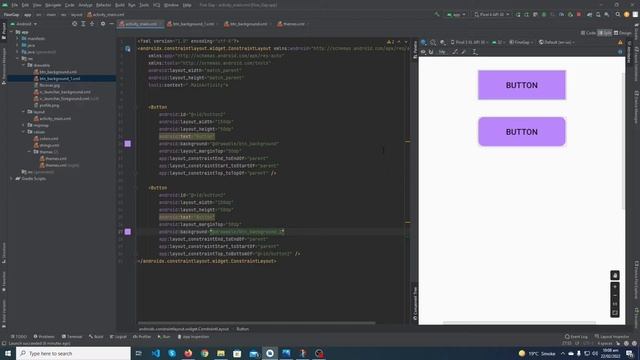Open the Android project view dropdown
This screenshot has height=360, width=640.
[x=24, y=24]
